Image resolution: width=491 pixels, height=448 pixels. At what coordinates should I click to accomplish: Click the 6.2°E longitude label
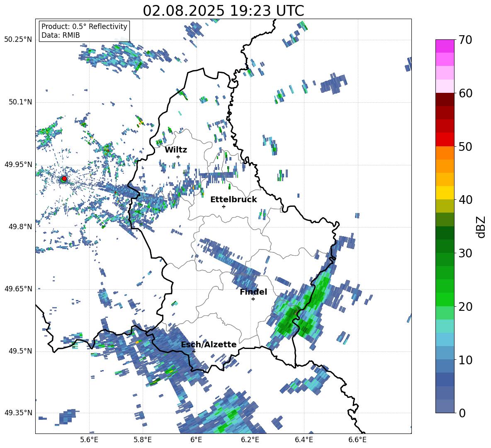point(250,440)
